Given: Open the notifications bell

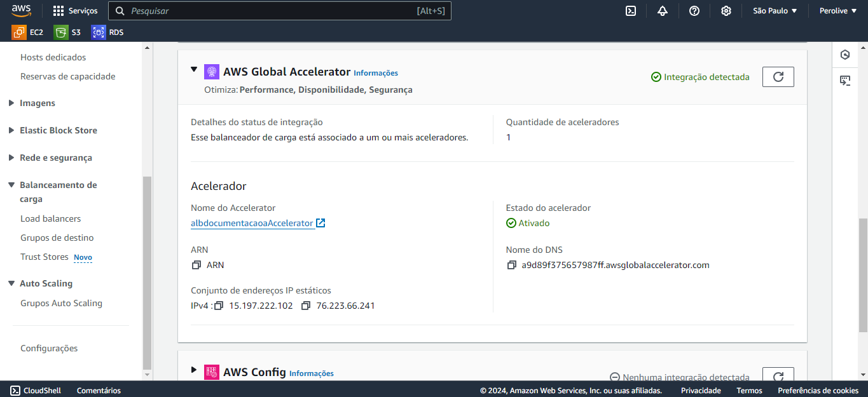Looking at the screenshot, I should (x=663, y=11).
